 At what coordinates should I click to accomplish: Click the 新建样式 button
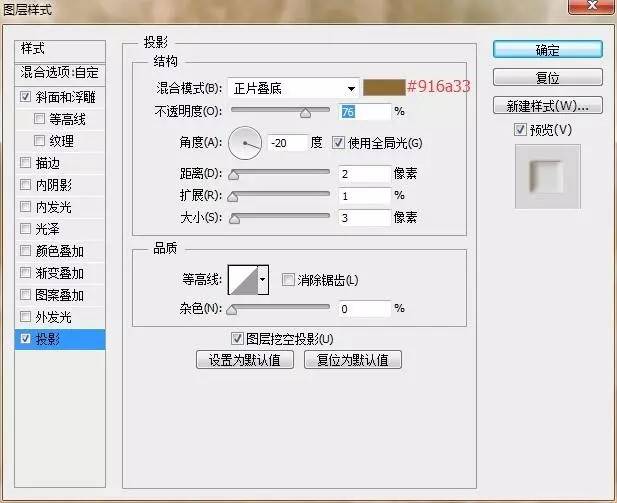coord(547,106)
